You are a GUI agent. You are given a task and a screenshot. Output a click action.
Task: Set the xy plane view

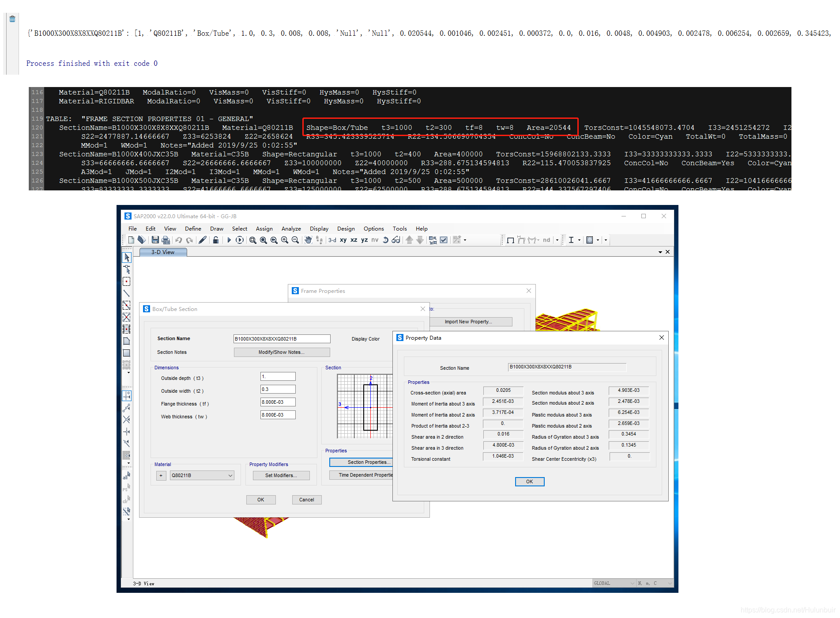click(x=343, y=240)
